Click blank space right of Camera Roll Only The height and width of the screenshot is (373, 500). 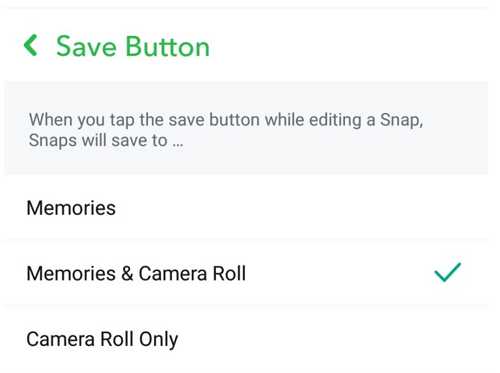point(333,339)
